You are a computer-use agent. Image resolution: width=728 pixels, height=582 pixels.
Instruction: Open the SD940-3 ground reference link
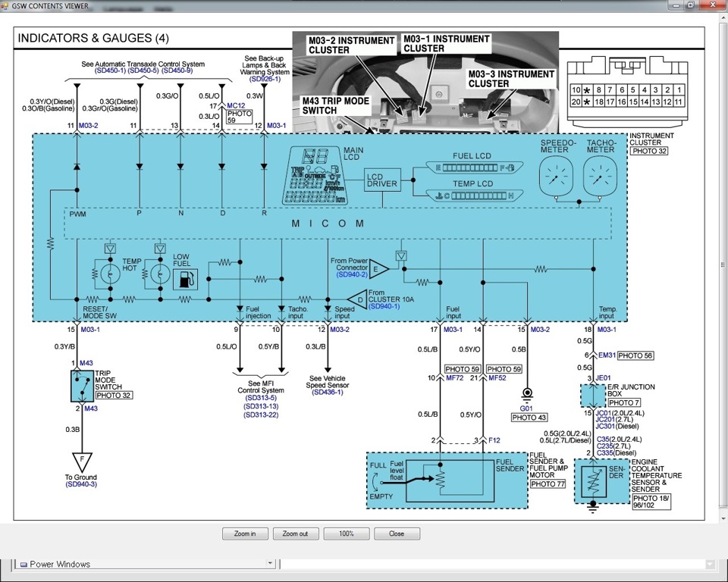tap(81, 484)
